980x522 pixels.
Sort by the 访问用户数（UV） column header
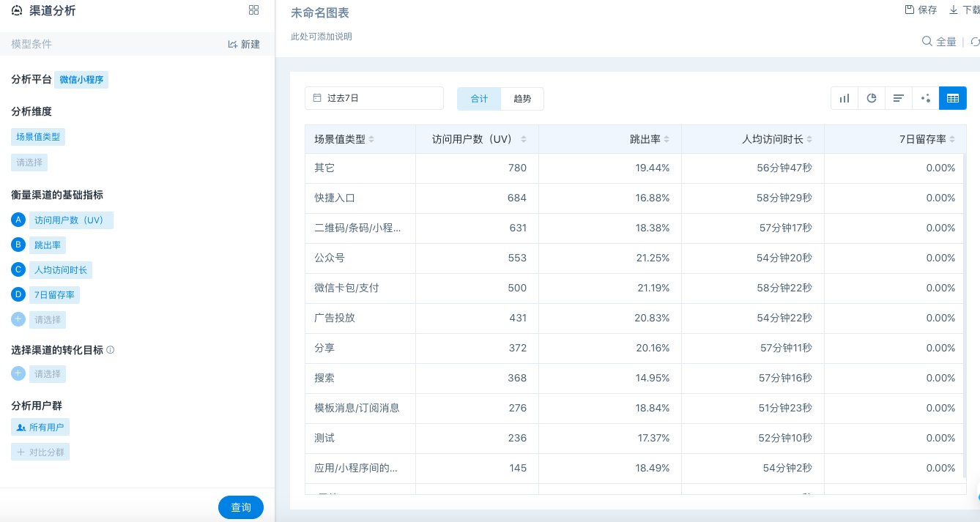point(477,139)
